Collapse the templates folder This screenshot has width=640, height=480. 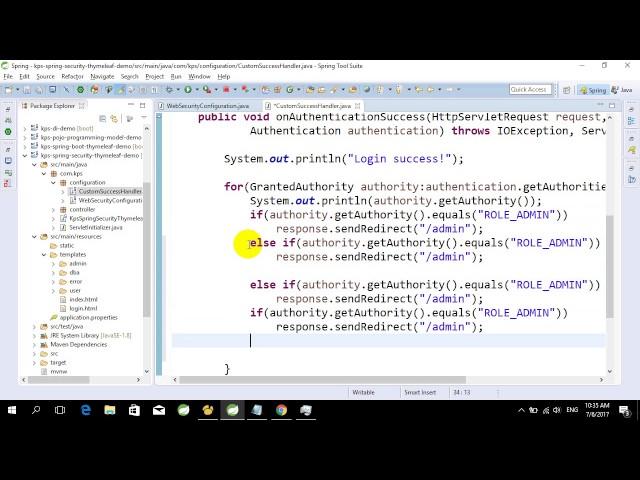(44, 255)
